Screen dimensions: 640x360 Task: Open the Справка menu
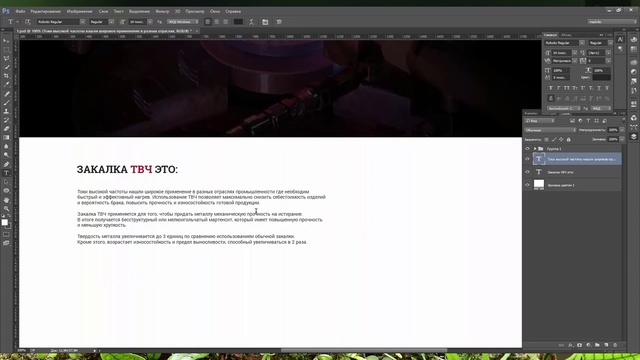click(x=233, y=11)
